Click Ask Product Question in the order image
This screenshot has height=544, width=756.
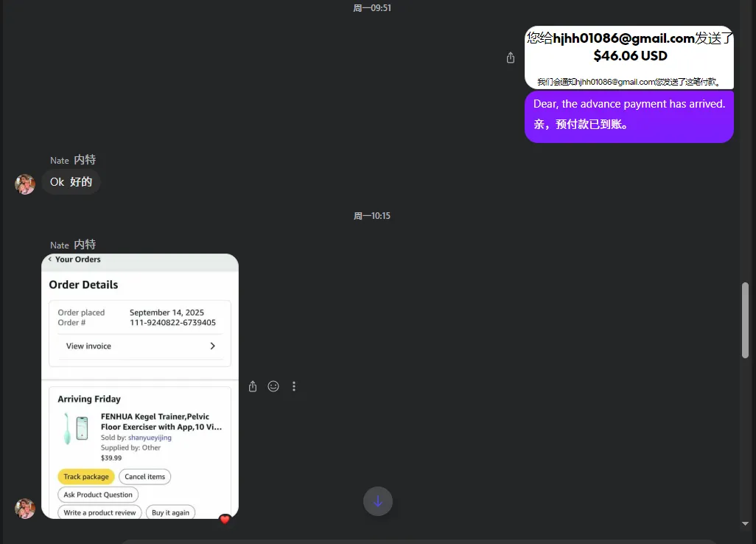click(x=98, y=495)
